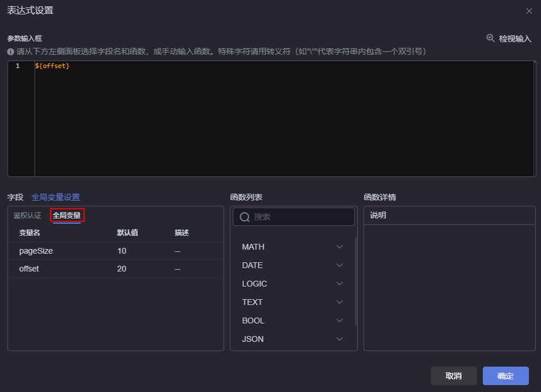Click the 描述 column header

tap(181, 232)
